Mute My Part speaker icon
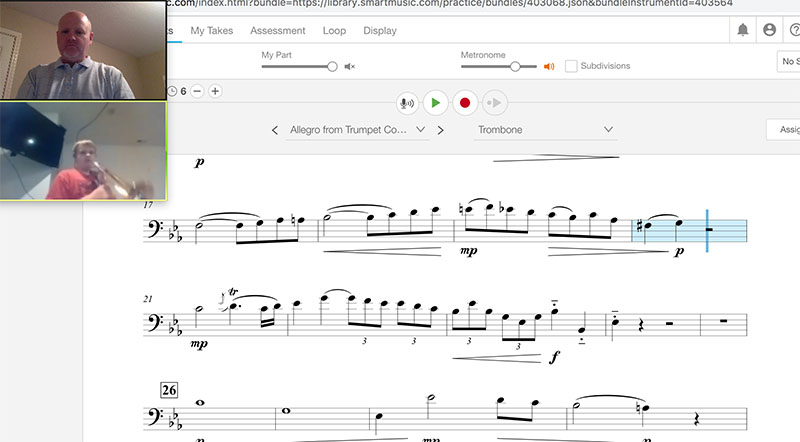The height and width of the screenshot is (442, 800). pyautogui.click(x=350, y=67)
